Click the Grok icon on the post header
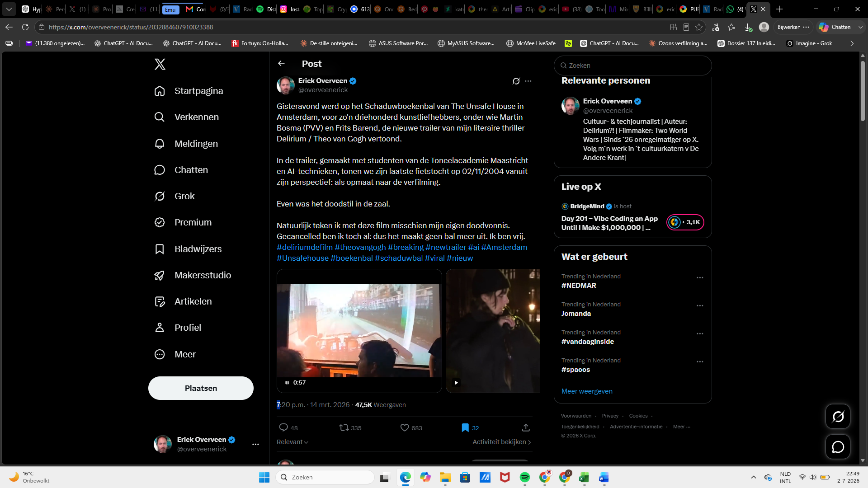This screenshot has height=488, width=868. pyautogui.click(x=516, y=81)
